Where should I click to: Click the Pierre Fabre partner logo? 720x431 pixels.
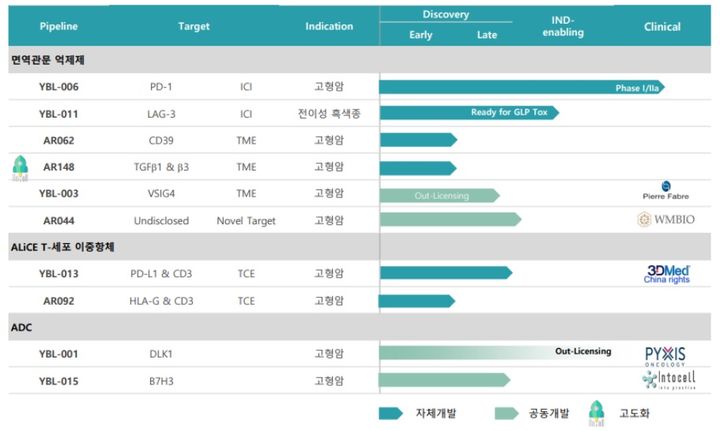[x=664, y=192]
